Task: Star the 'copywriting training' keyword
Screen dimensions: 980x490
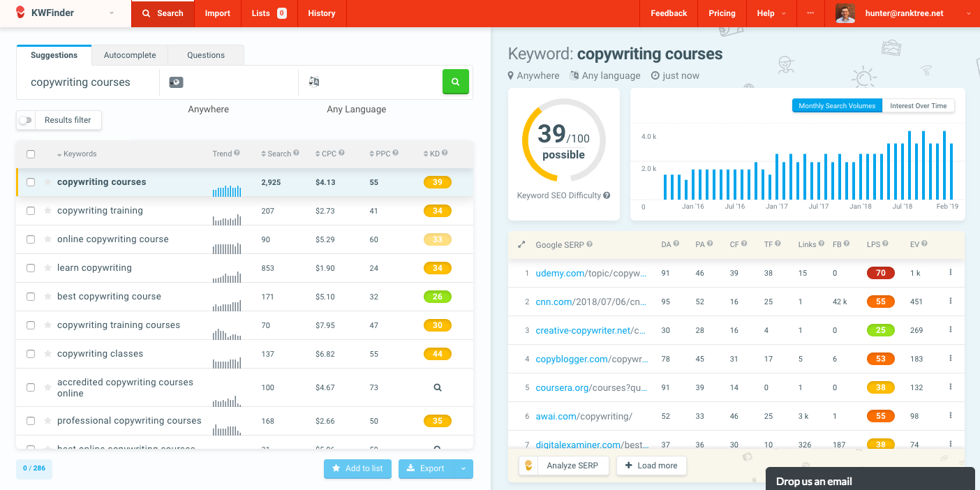Action: tap(48, 211)
